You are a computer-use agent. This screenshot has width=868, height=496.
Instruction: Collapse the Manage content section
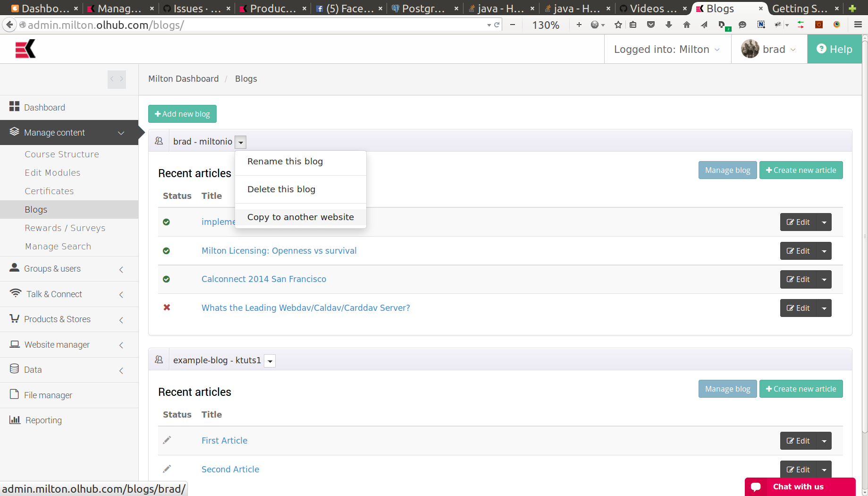pos(69,132)
